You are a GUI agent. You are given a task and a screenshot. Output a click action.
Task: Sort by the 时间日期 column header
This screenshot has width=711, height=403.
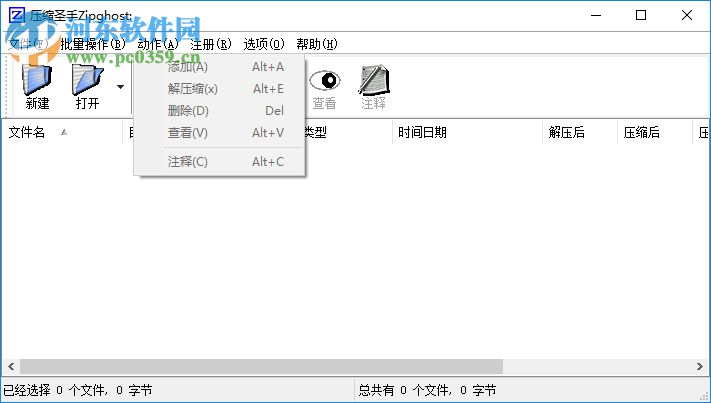pos(467,132)
